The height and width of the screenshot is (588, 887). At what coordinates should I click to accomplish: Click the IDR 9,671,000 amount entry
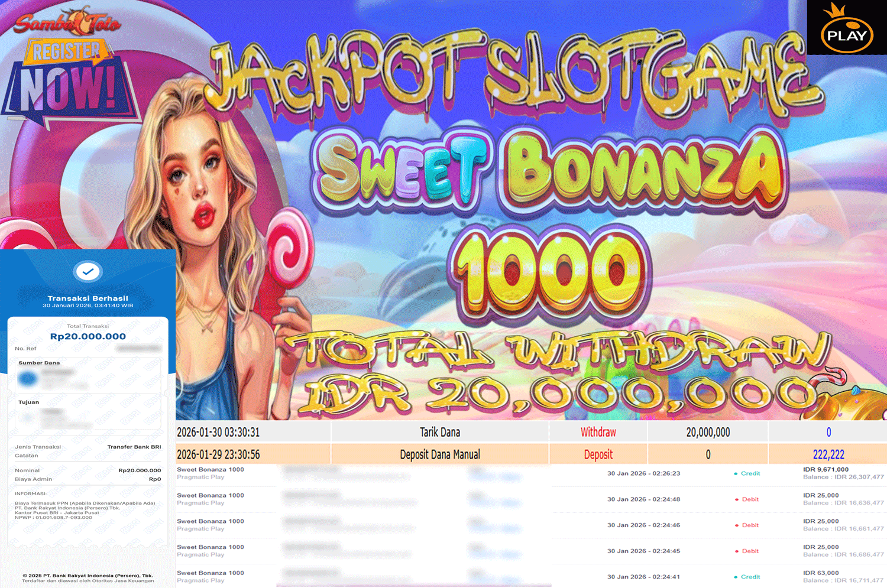826,469
